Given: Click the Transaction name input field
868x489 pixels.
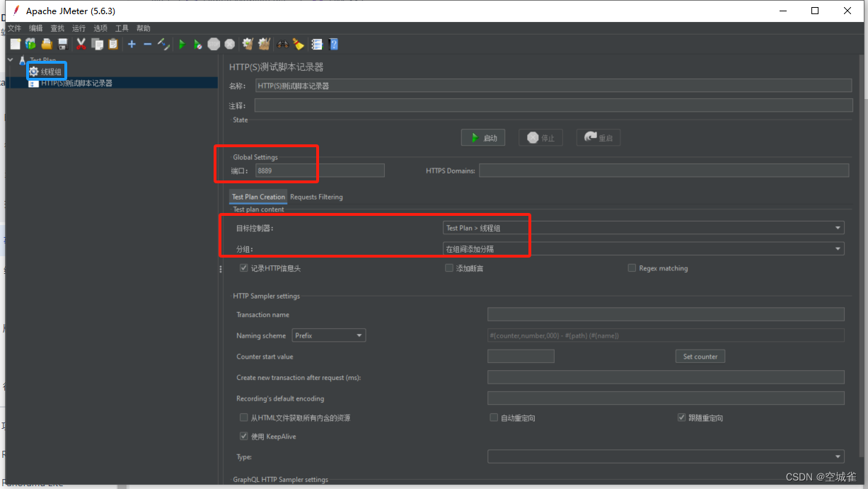Looking at the screenshot, I should click(x=666, y=314).
